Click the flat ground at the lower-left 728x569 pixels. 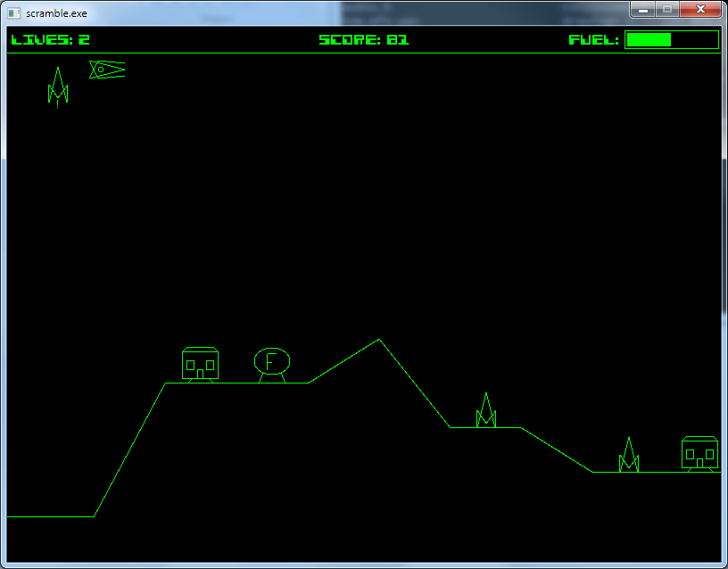click(x=50, y=516)
